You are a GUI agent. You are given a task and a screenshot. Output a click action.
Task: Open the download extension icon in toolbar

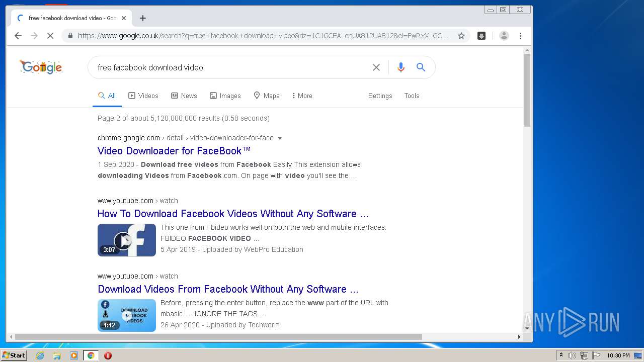[x=481, y=36]
